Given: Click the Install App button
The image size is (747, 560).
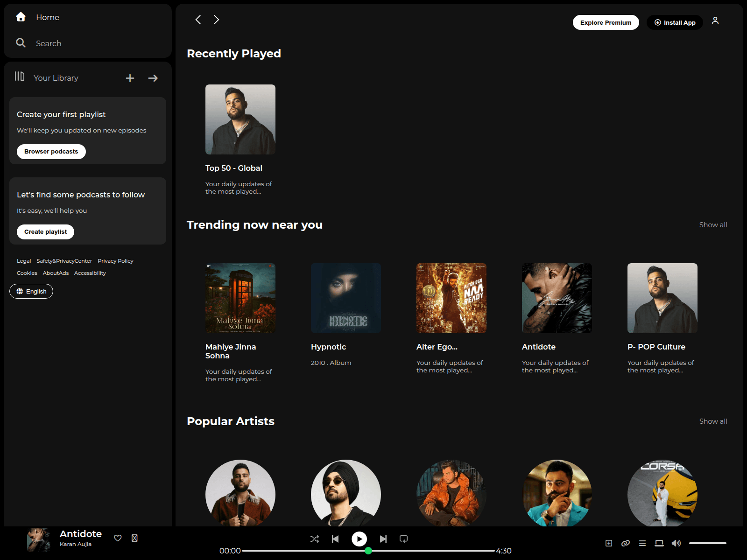Looking at the screenshot, I should (675, 22).
